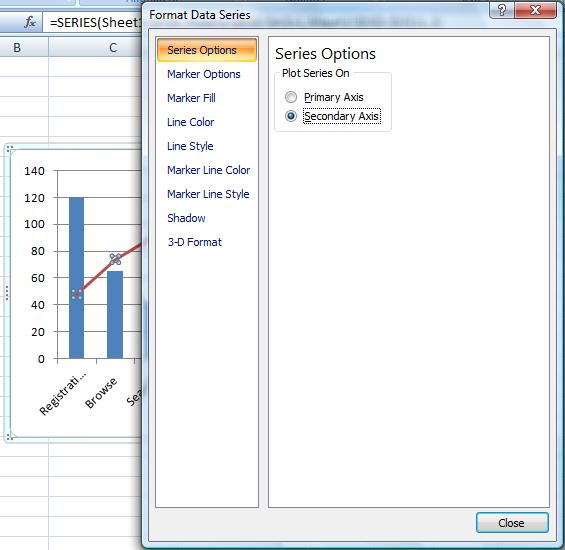
Task: Select column B header
Action: point(17,48)
